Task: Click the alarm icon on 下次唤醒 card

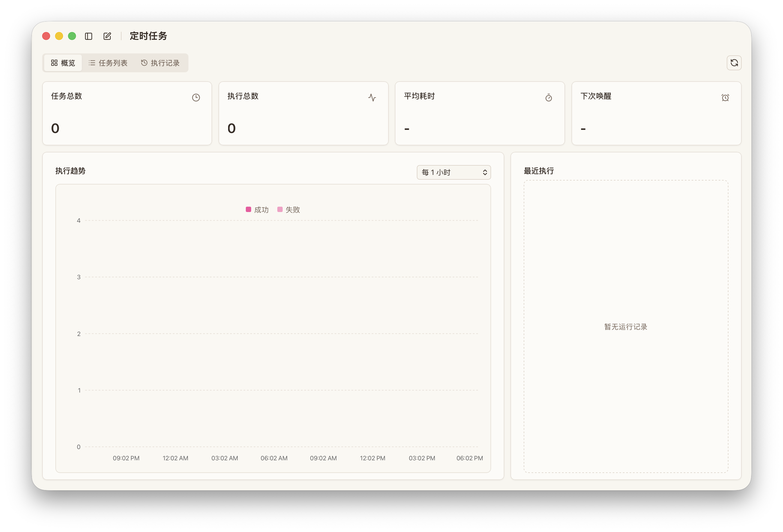Action: point(725,97)
